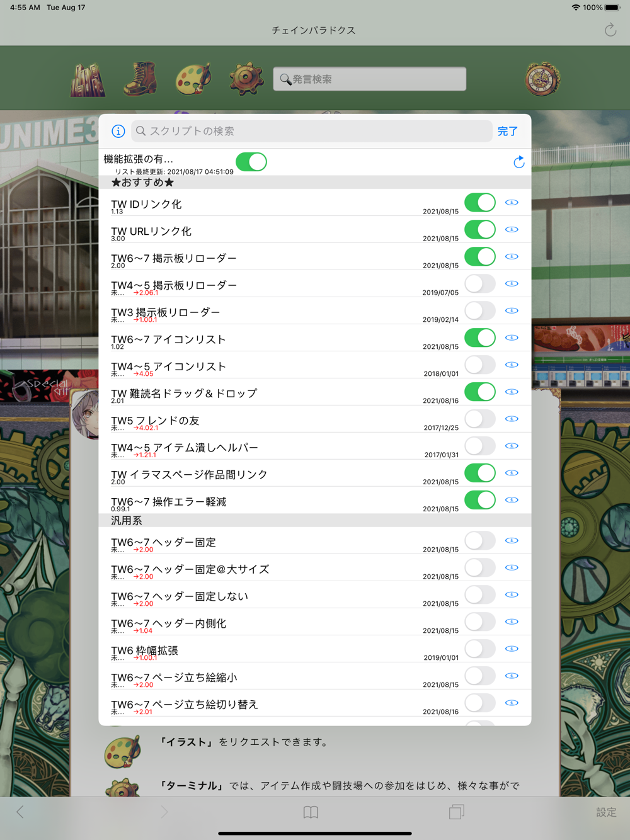
Task: Tap the pocket watch icon at top right
Action: point(542,79)
